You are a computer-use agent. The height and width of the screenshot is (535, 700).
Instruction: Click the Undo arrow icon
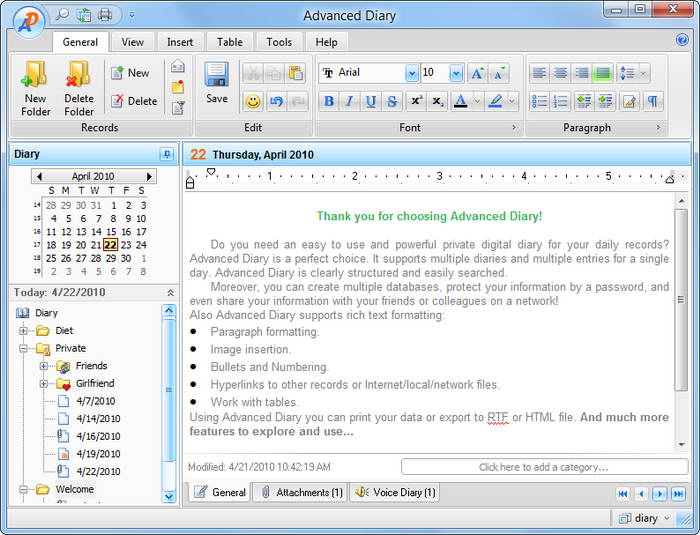(276, 101)
